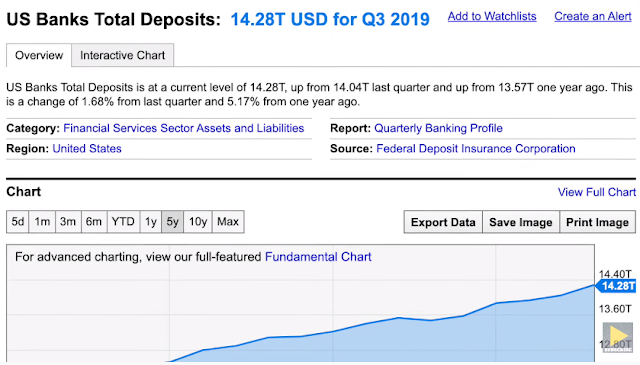The image size is (640, 365).
Task: Select the 3m chart range
Action: click(68, 222)
